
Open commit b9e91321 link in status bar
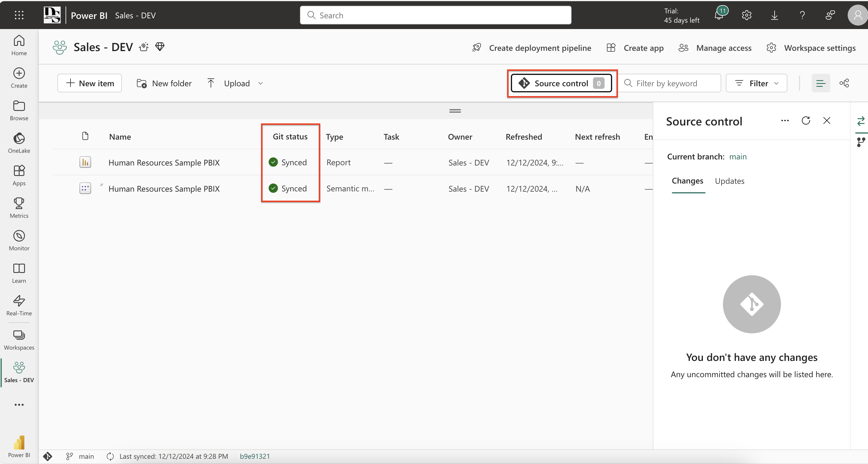[255, 456]
